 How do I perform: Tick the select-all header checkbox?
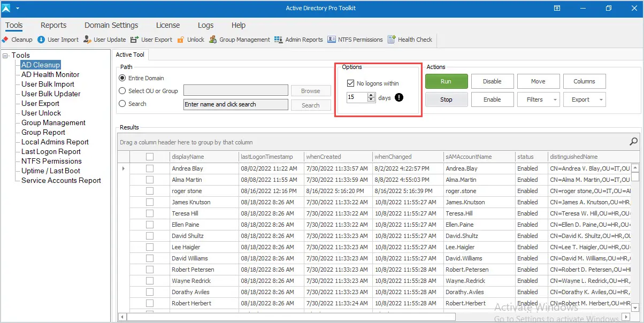tap(150, 157)
